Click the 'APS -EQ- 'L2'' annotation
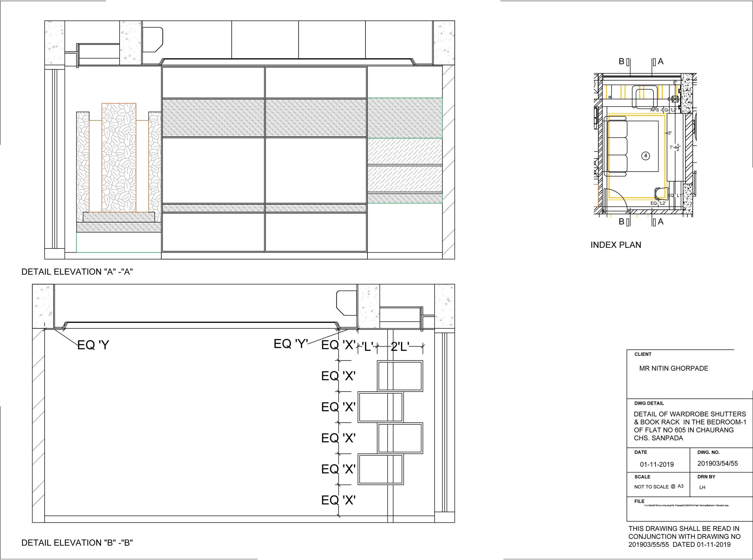 coord(663,110)
